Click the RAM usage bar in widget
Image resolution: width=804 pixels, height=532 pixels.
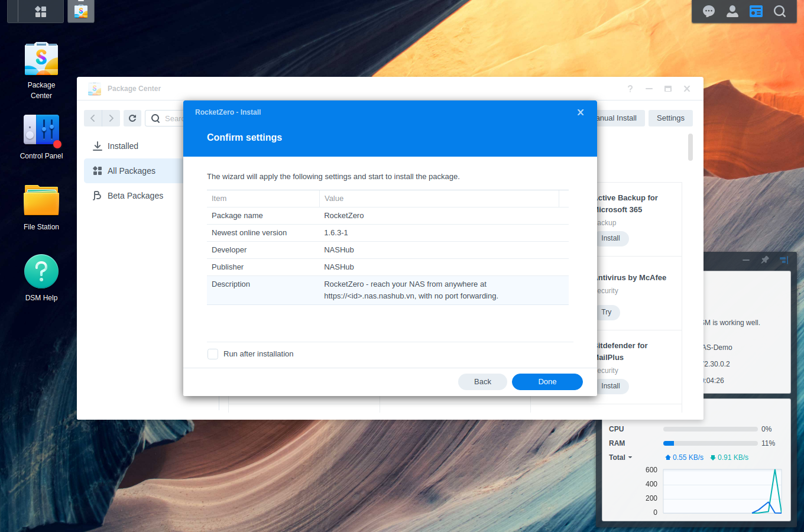point(711,443)
